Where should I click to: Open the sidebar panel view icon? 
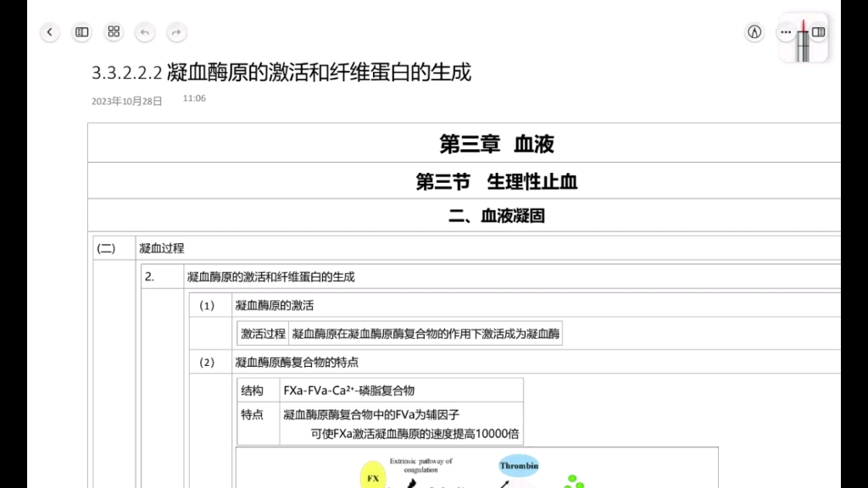pyautogui.click(x=81, y=31)
